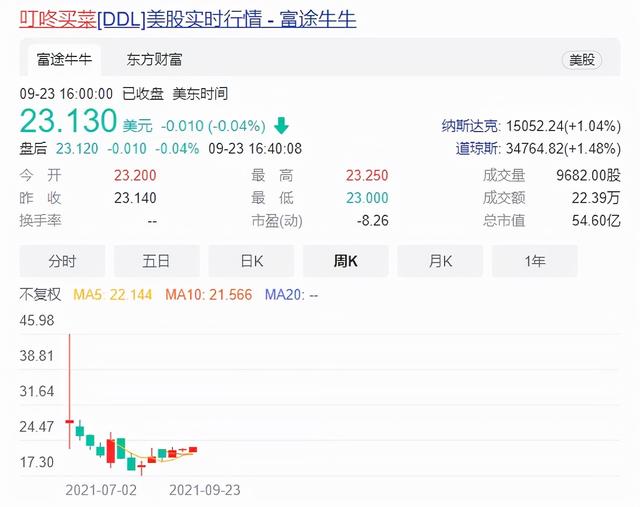
Task: Select the 日K chart tab
Action: (x=251, y=261)
